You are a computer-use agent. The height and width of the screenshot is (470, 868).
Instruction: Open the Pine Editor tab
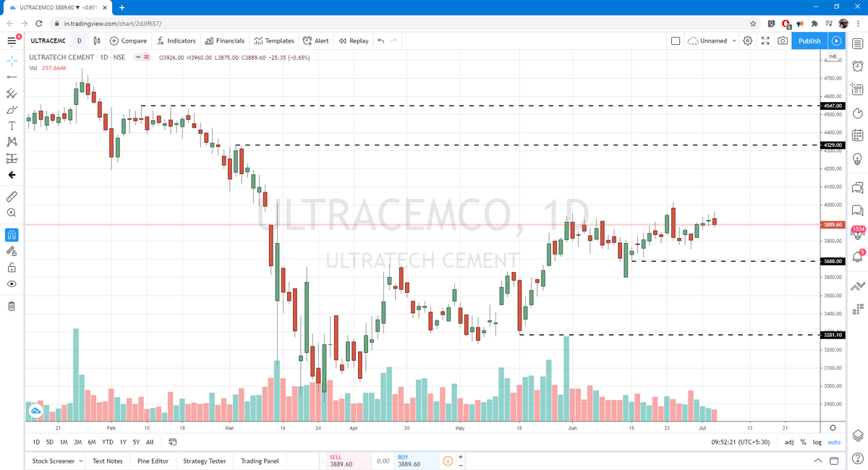(x=153, y=461)
